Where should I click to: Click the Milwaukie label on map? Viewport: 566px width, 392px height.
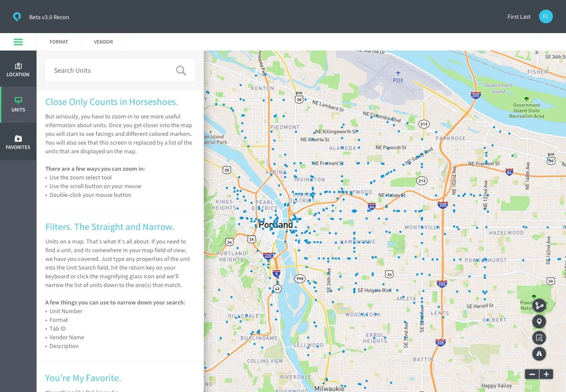tap(329, 388)
